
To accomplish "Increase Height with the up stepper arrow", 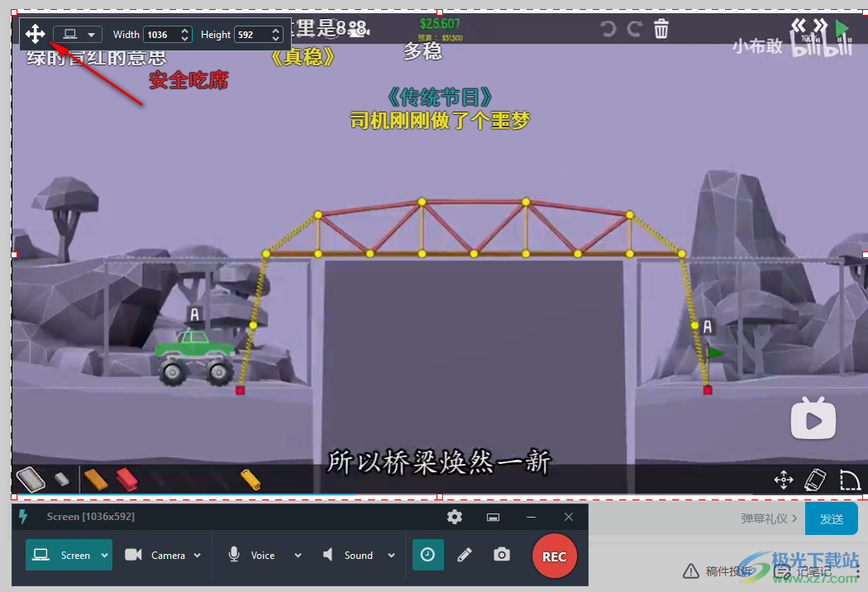I will click(x=276, y=30).
